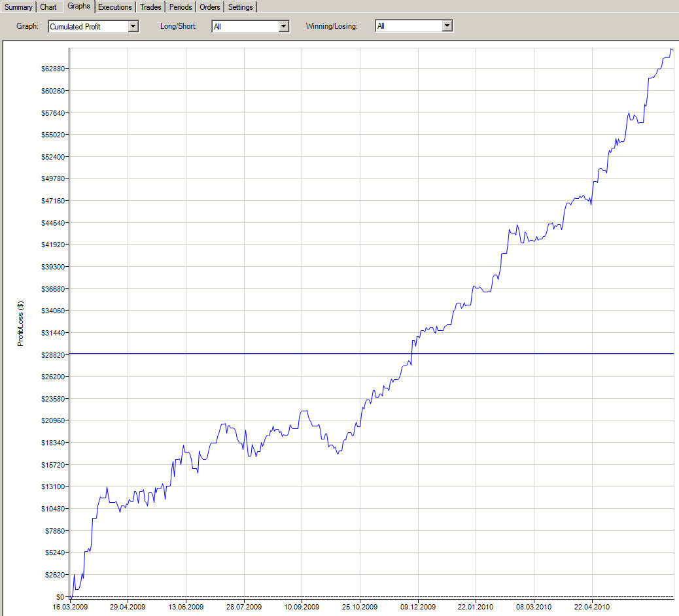Open the Settings tab
679x616 pixels.
tap(240, 7)
